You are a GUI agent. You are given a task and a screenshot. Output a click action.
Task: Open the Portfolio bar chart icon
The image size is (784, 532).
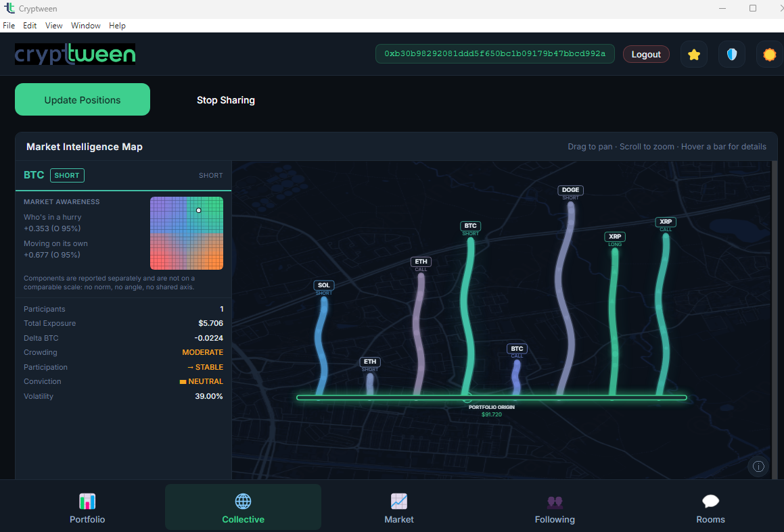pyautogui.click(x=87, y=501)
